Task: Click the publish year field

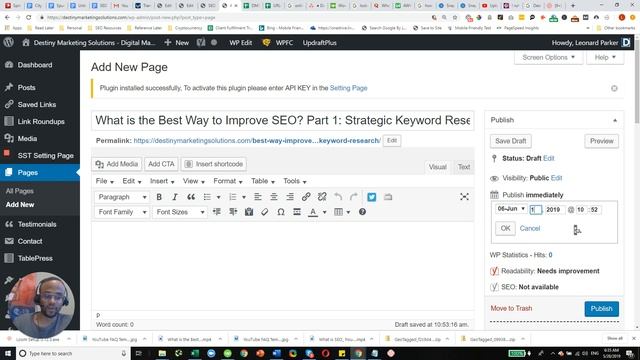Action: point(555,209)
